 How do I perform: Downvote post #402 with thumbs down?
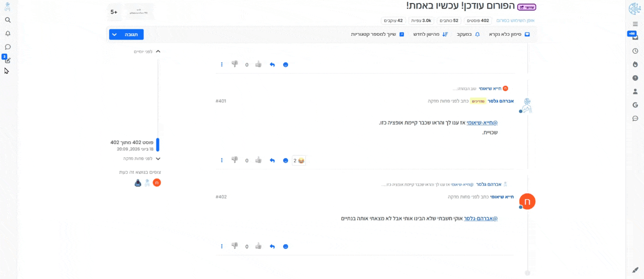click(234, 246)
